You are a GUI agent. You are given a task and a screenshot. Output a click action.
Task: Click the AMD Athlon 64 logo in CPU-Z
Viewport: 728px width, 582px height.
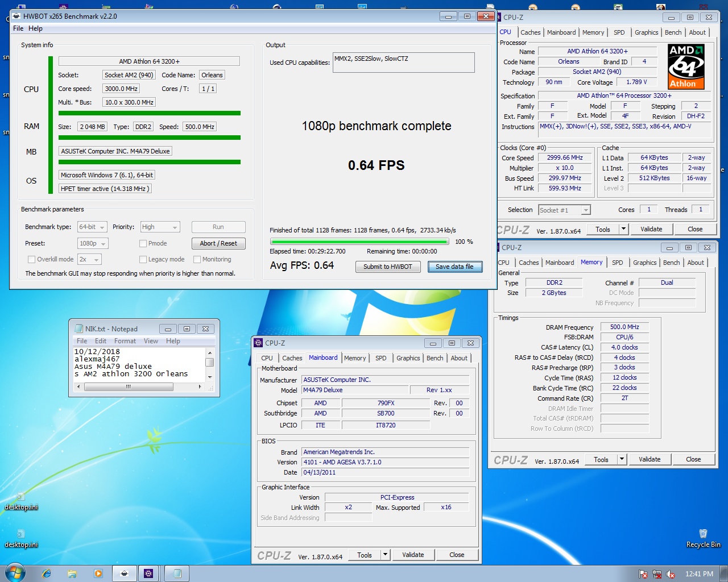click(x=686, y=66)
